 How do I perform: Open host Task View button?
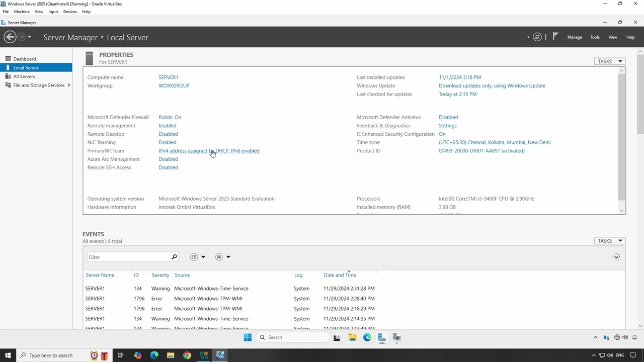[x=121, y=355]
